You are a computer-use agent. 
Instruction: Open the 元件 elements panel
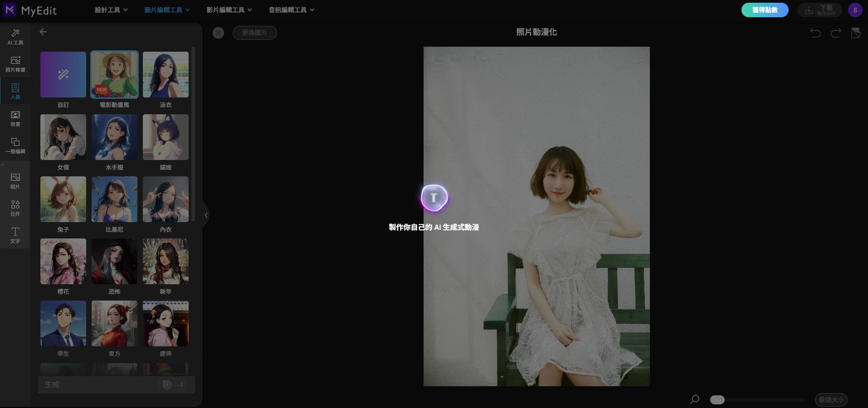point(15,208)
